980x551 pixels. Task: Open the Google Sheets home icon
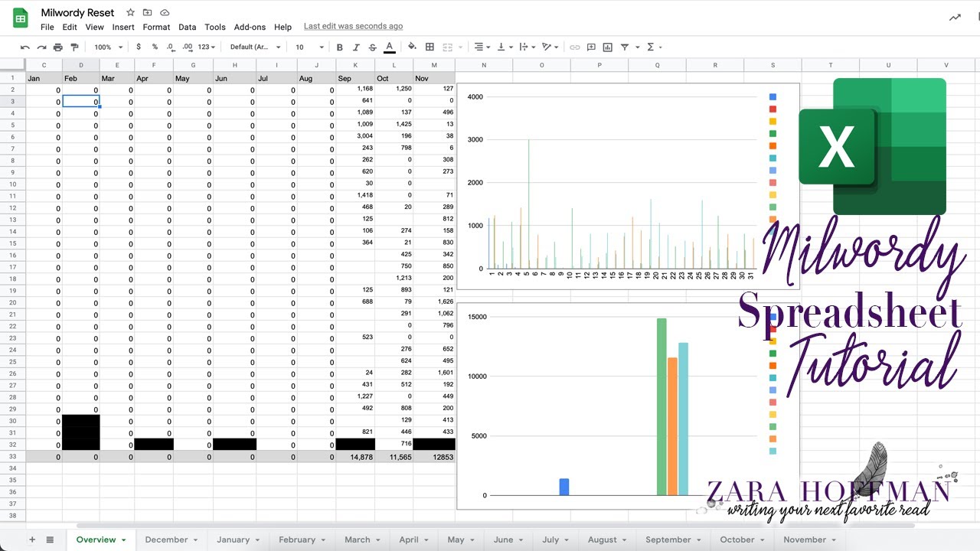(21, 18)
